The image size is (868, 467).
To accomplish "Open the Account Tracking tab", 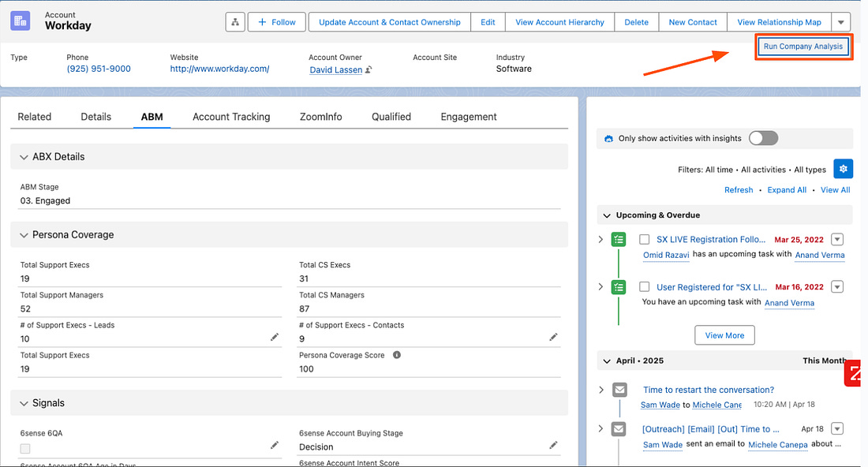I will point(231,117).
